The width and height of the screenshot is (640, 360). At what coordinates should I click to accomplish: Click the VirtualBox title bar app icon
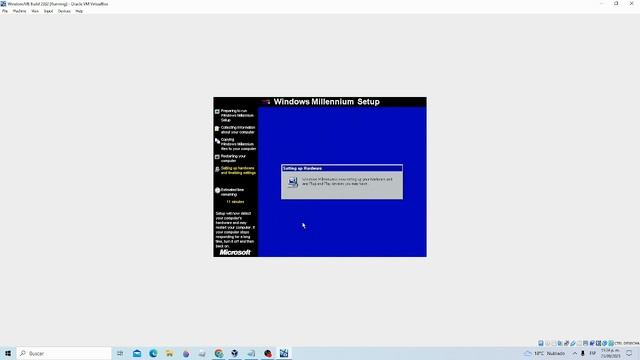click(3, 4)
